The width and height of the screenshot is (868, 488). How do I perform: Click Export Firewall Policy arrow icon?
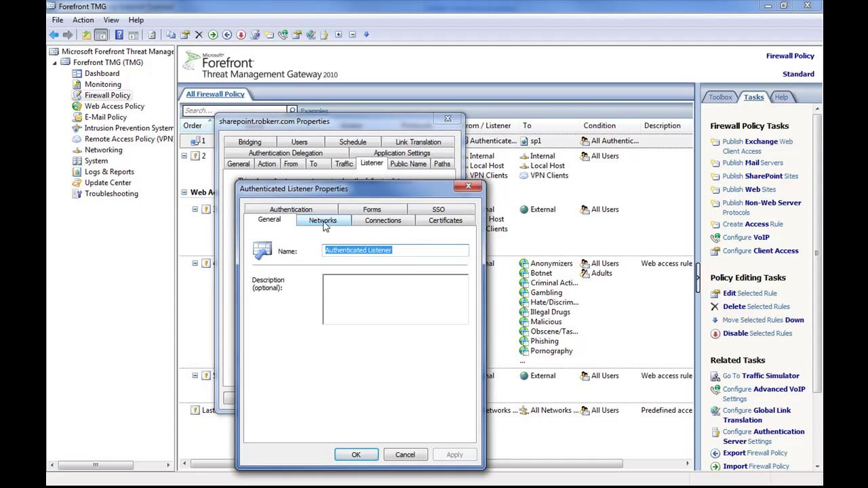click(x=715, y=453)
